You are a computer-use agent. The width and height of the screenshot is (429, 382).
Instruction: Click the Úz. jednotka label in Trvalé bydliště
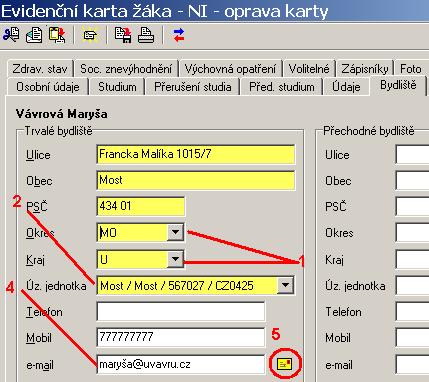(x=56, y=286)
